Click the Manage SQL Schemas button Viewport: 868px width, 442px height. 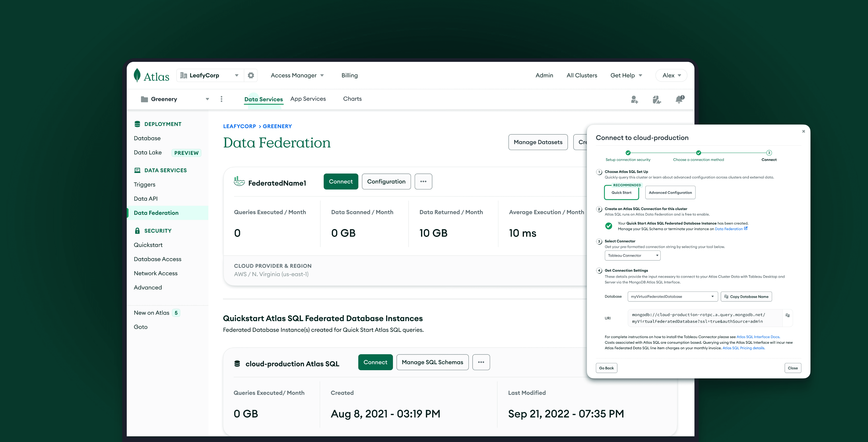[x=432, y=362]
